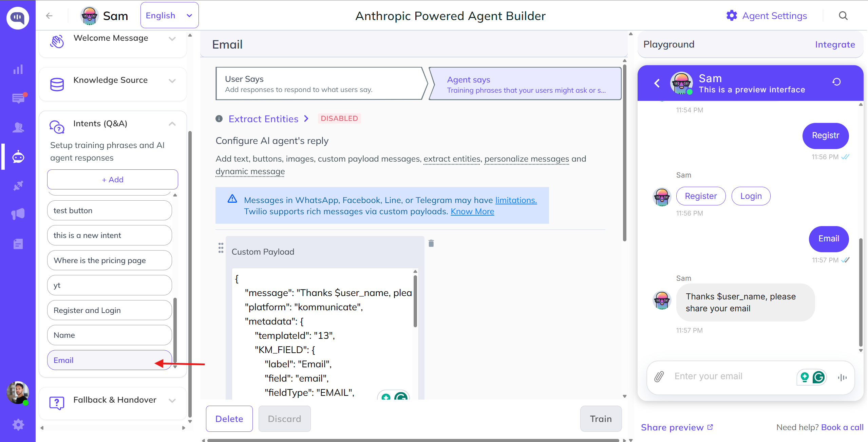Select the yt intent

(110, 285)
